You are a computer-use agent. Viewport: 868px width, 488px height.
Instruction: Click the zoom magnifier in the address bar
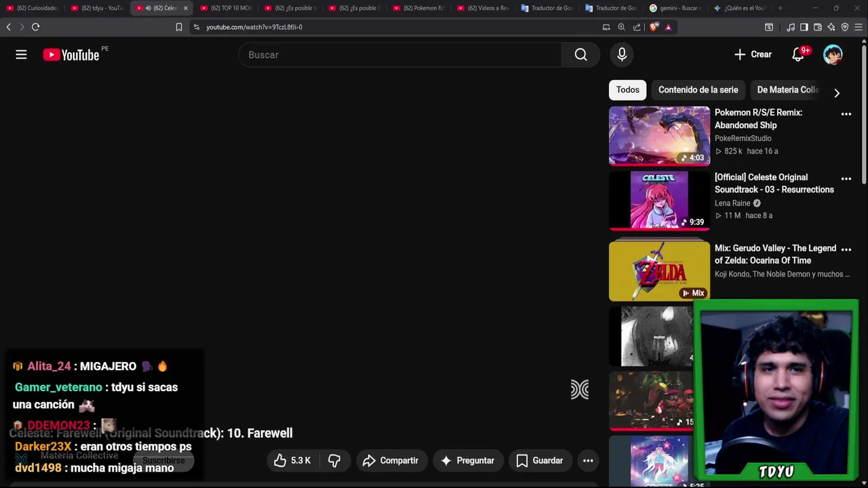[x=621, y=27]
